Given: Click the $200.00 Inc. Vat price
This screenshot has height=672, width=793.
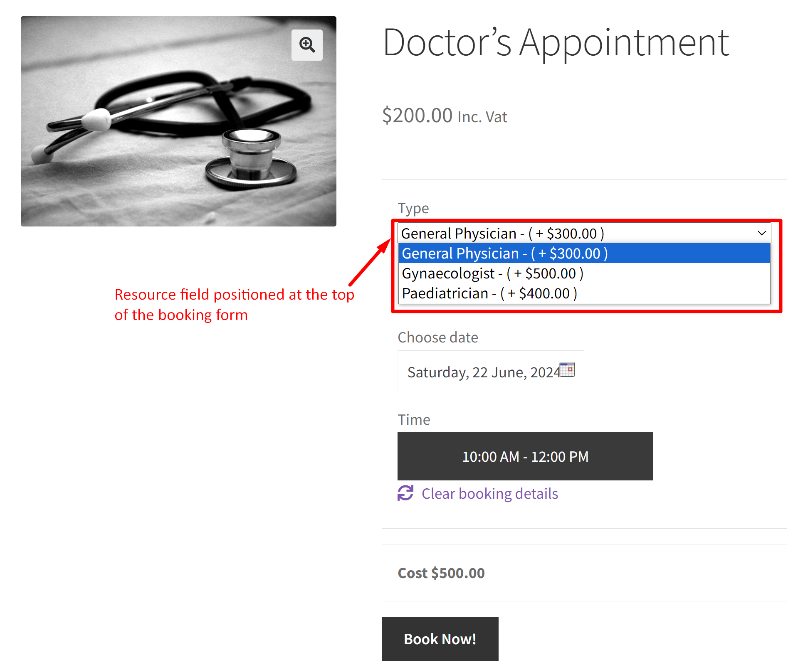Looking at the screenshot, I should pos(444,116).
